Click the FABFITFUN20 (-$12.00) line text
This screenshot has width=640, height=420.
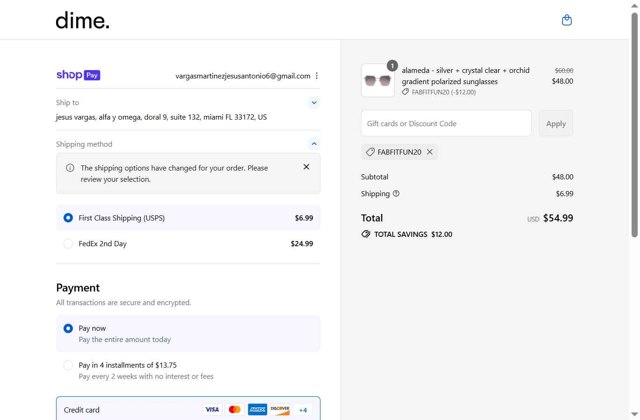[444, 92]
